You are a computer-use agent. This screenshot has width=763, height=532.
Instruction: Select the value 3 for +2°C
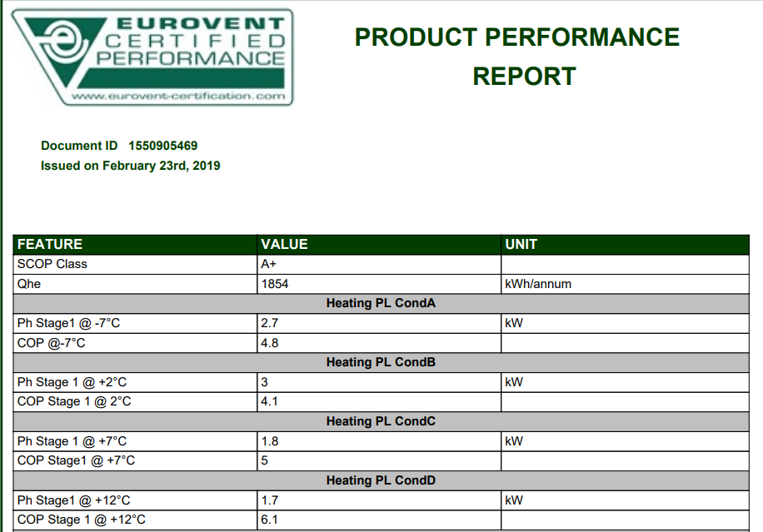tap(379, 382)
